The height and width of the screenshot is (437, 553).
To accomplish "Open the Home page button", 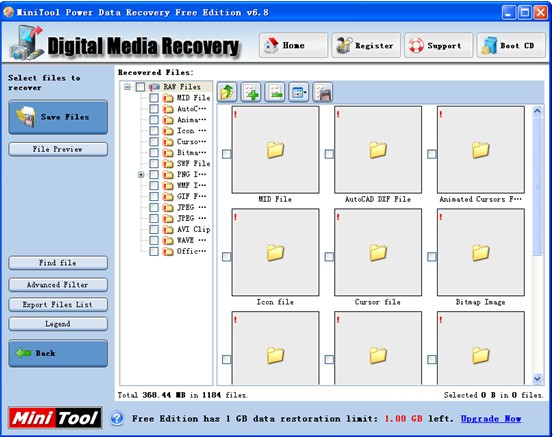I will (293, 45).
